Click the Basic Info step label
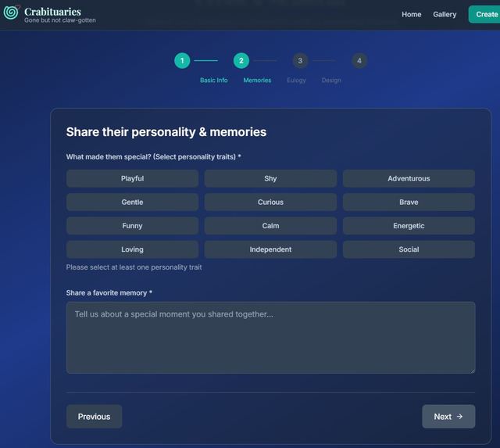 [213, 80]
